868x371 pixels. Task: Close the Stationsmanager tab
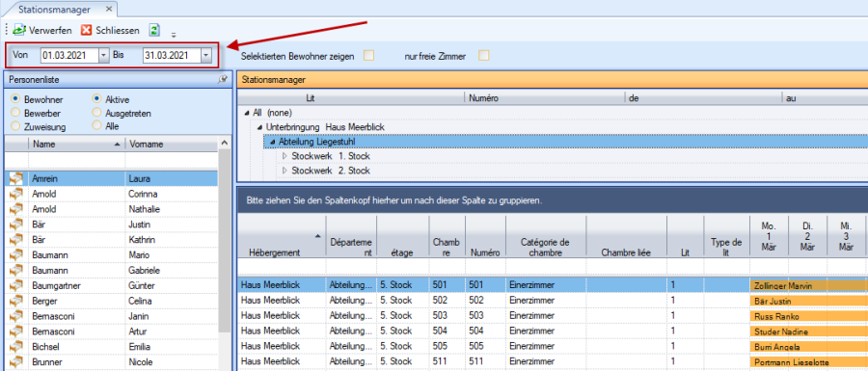pos(108,10)
